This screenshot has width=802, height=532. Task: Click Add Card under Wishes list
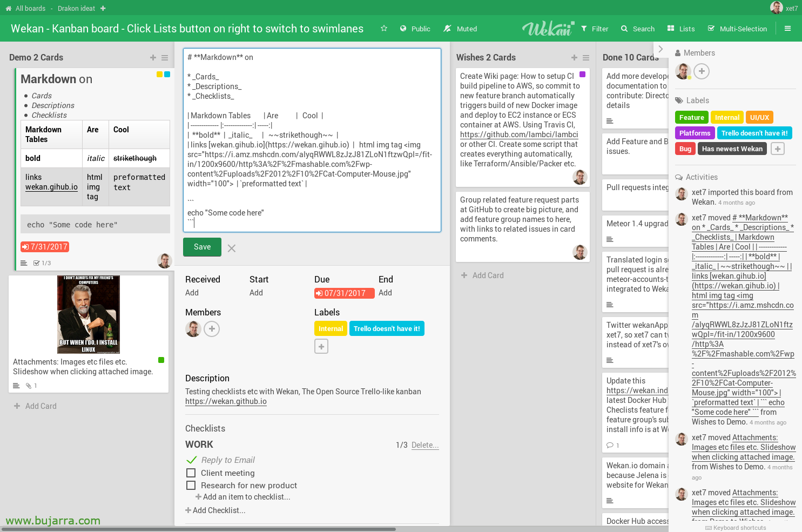pyautogui.click(x=482, y=275)
